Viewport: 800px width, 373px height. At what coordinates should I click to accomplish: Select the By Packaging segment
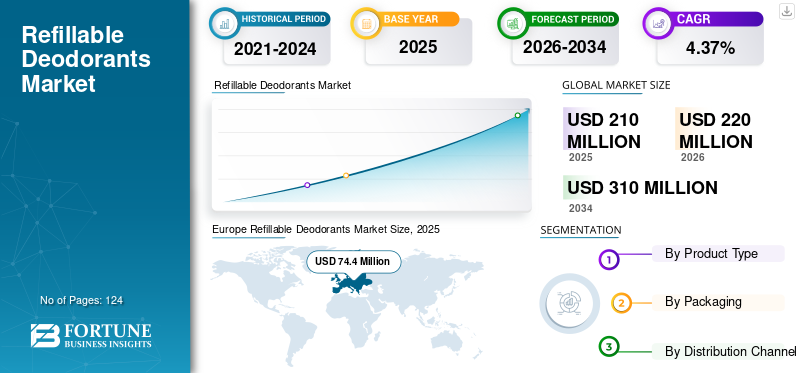(718, 302)
